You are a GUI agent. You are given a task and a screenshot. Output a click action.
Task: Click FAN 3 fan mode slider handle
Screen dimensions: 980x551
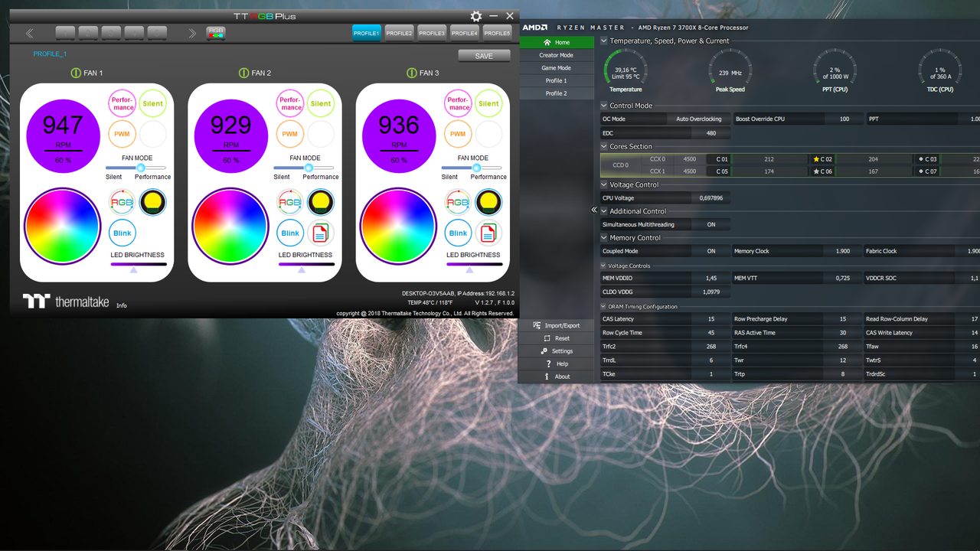tap(476, 168)
